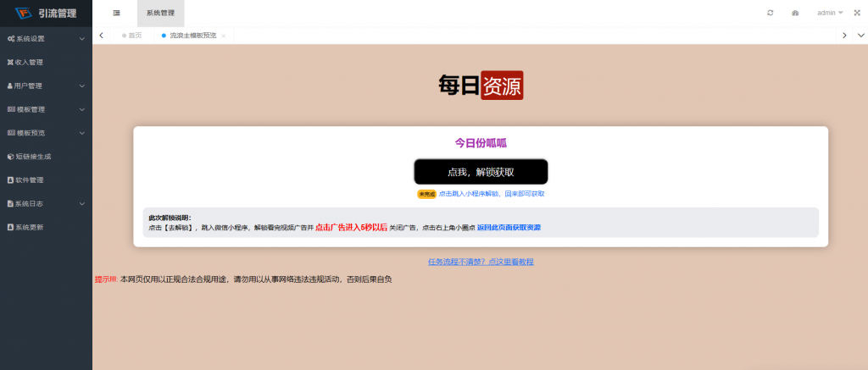This screenshot has height=370, width=868.
Task: Expand the 模板管理 menu chevron
Action: coord(82,109)
